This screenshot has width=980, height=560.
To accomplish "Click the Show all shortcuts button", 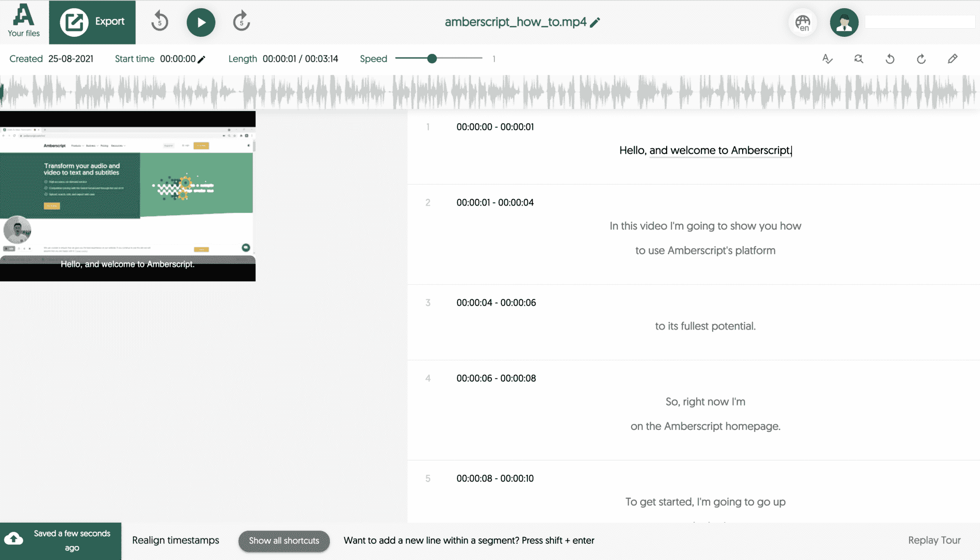I will (284, 541).
